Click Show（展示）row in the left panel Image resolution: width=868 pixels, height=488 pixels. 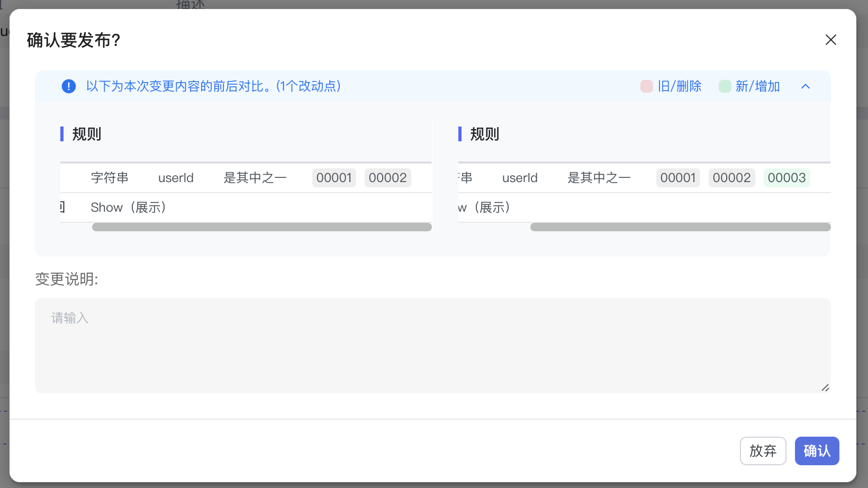coord(129,207)
